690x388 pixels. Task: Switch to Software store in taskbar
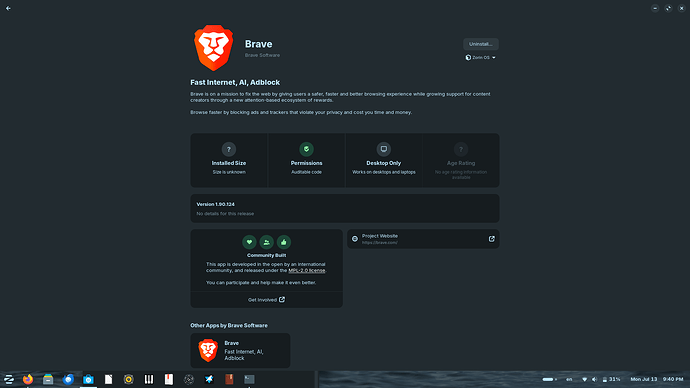pyautogui.click(x=88, y=379)
